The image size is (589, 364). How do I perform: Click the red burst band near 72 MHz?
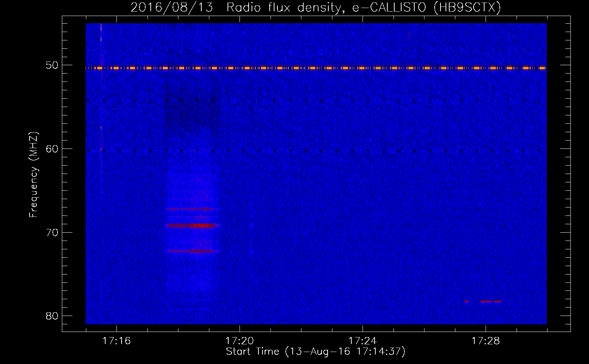pyautogui.click(x=193, y=251)
